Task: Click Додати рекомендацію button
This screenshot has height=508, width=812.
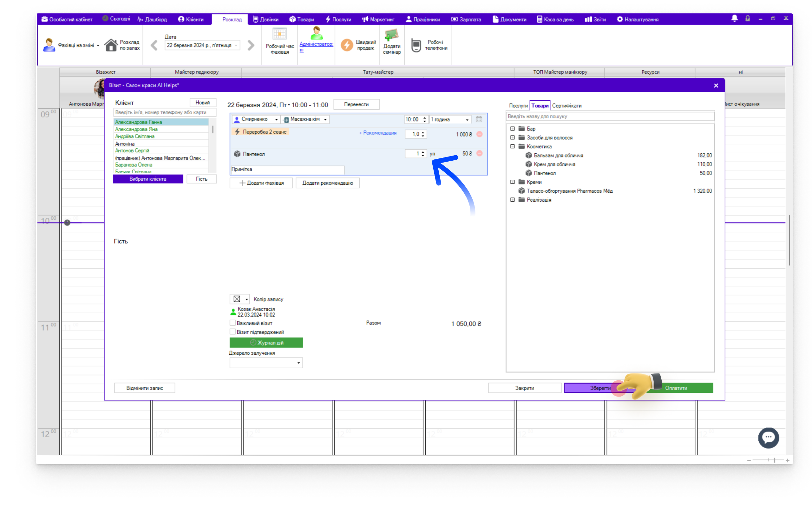Action: (x=327, y=183)
